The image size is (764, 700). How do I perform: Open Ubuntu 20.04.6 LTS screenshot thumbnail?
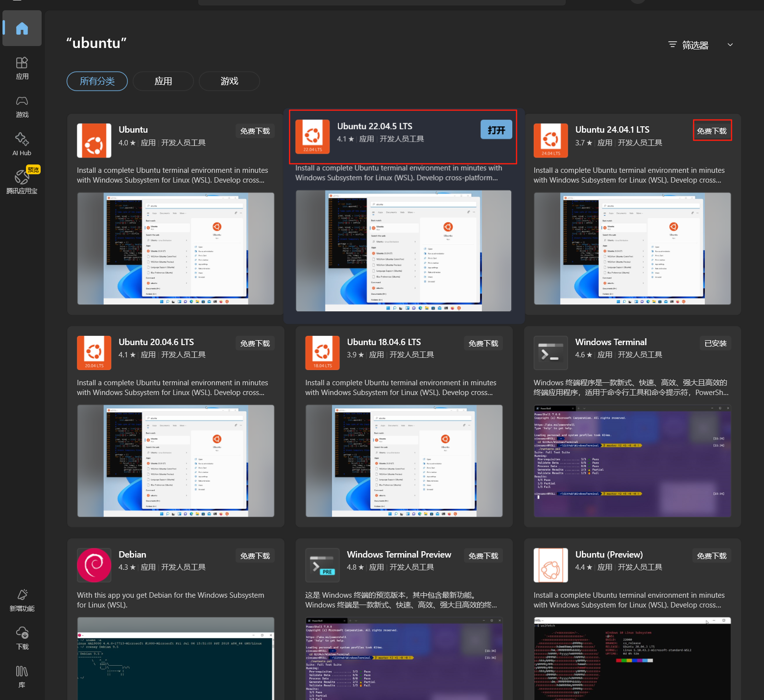(x=176, y=461)
